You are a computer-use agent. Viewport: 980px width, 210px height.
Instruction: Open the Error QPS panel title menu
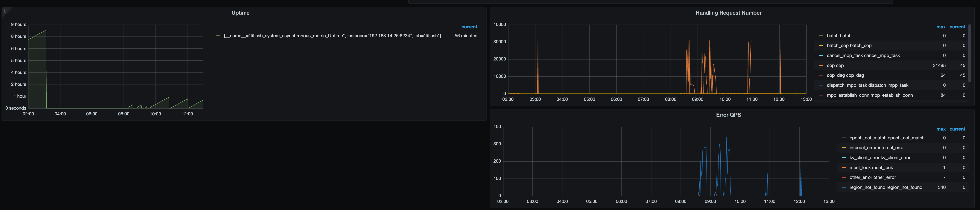728,115
